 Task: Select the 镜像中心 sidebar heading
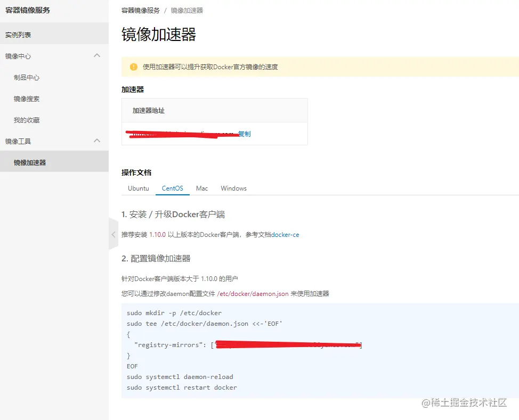[18, 56]
